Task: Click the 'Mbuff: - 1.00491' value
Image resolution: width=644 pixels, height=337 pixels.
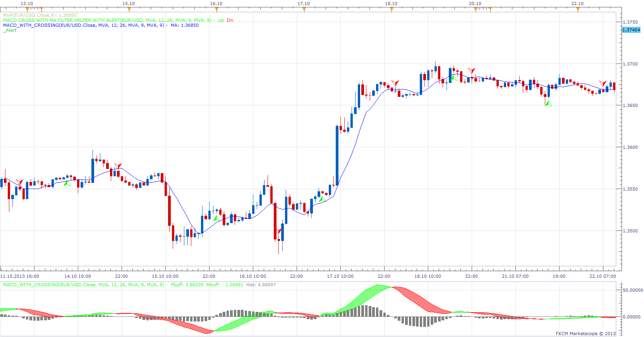Action: [225, 285]
